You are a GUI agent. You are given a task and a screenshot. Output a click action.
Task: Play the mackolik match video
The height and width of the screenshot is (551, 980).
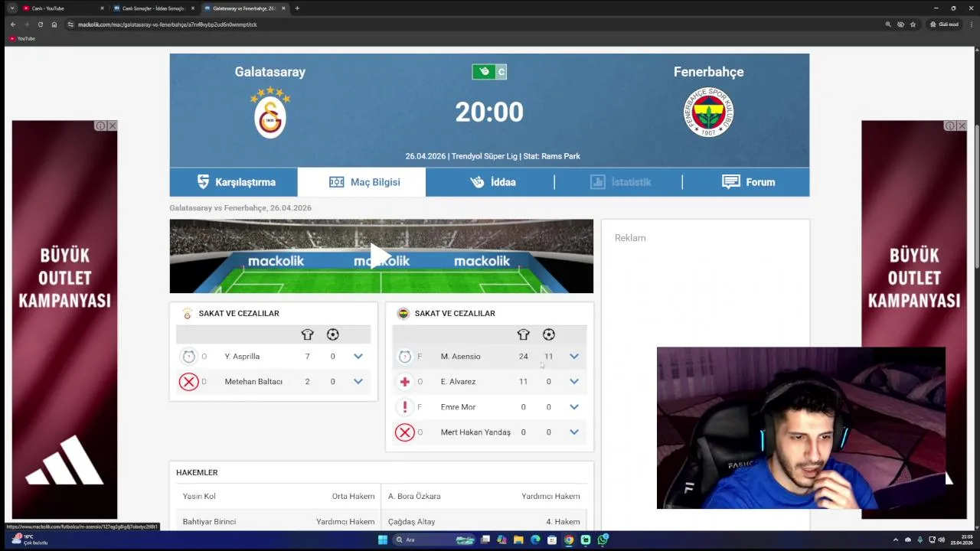click(x=381, y=256)
